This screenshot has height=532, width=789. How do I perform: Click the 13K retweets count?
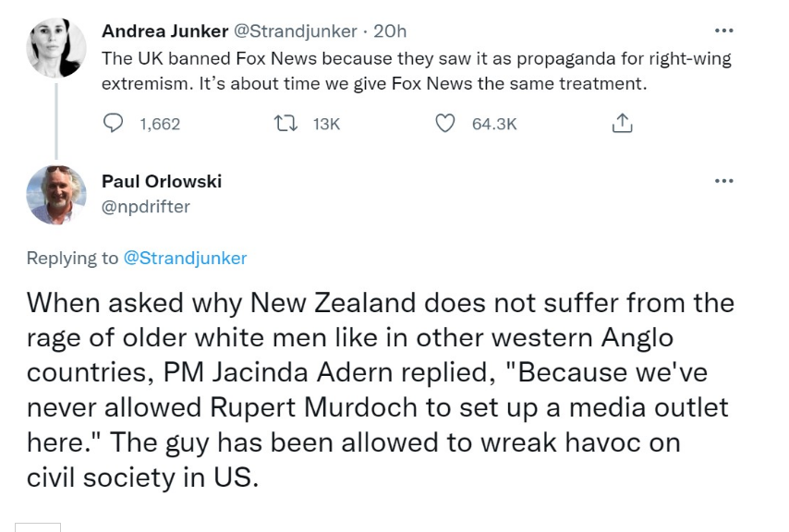click(x=327, y=124)
